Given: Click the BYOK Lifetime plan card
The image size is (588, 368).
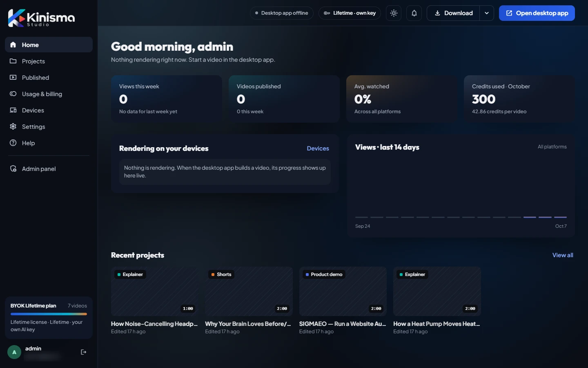Looking at the screenshot, I should click(x=49, y=318).
